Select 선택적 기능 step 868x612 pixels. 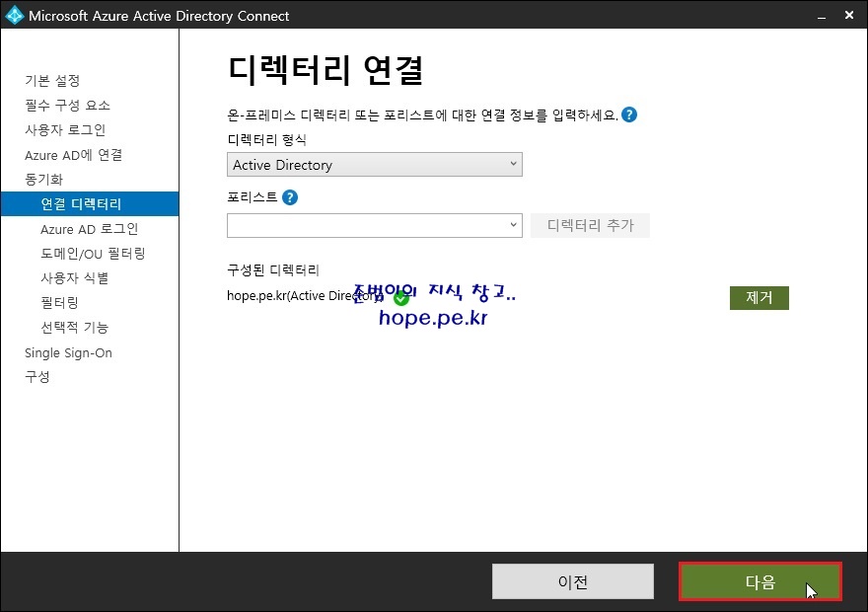point(75,328)
